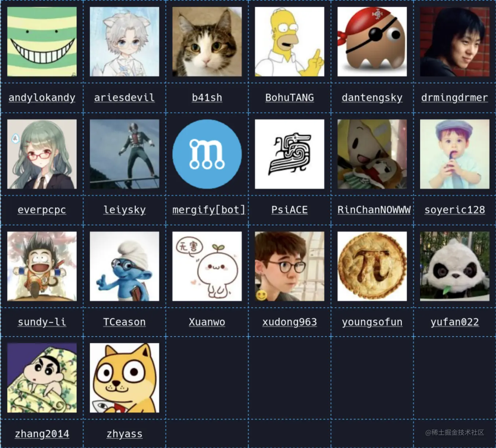The height and width of the screenshot is (448, 496).
Task: Click the yellow cat avatar of zhyass
Action: (x=125, y=378)
